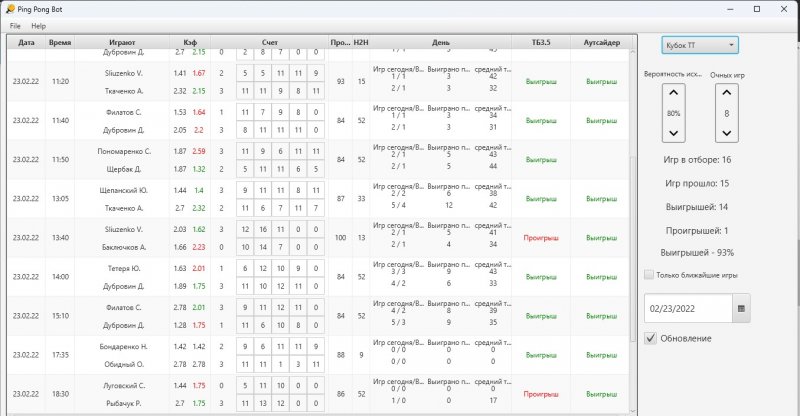Click up arrow for Очных игр count

[727, 93]
